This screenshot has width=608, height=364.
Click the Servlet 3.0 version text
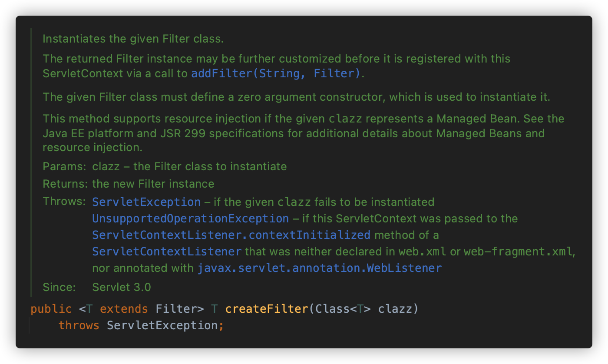[122, 287]
